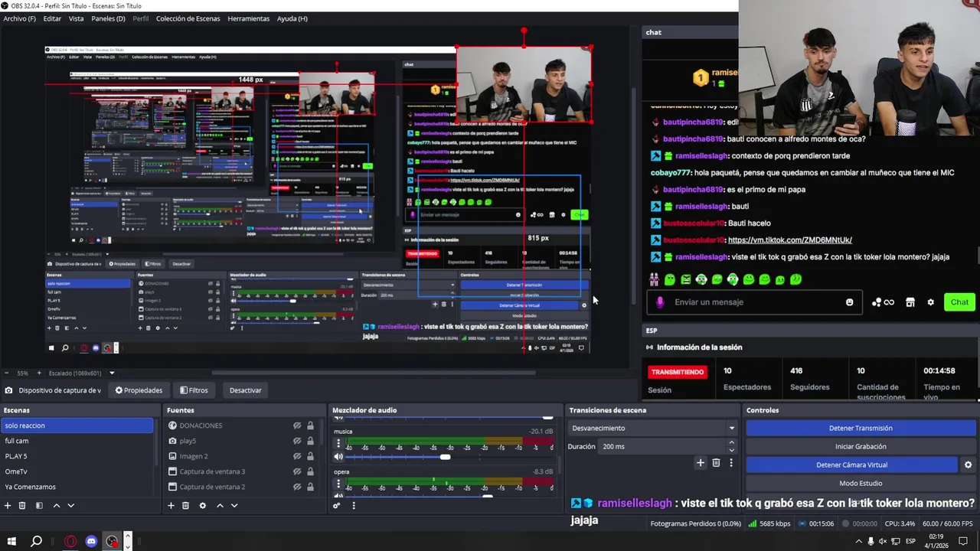Add a new scene with the plus icon

(x=8, y=505)
